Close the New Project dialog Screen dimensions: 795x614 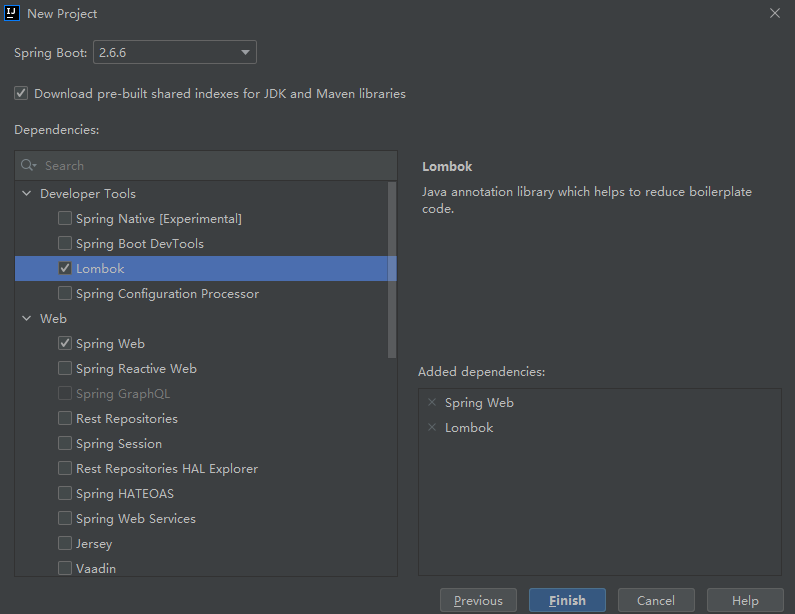pos(775,13)
